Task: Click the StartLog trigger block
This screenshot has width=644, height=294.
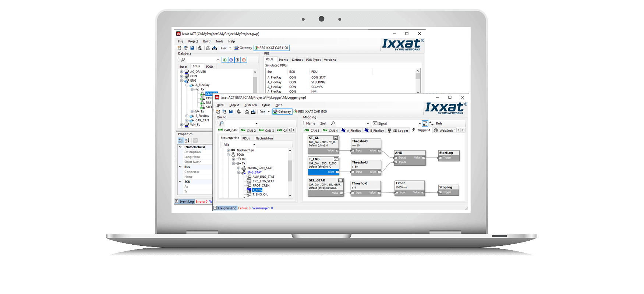Action: click(449, 155)
